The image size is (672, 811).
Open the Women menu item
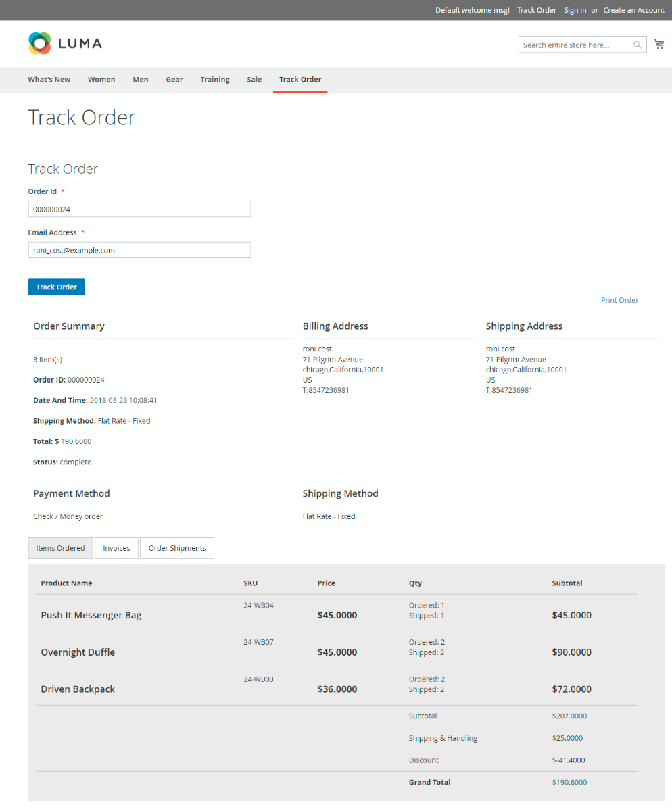101,80
